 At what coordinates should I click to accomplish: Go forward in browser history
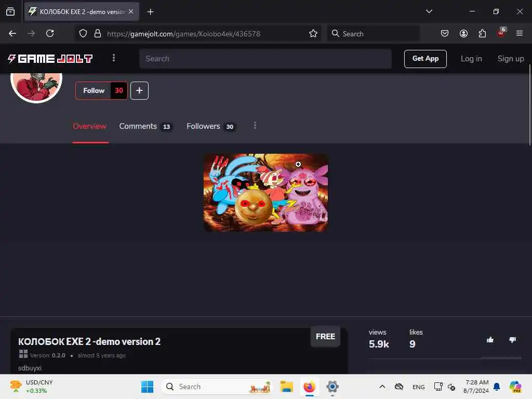31,34
